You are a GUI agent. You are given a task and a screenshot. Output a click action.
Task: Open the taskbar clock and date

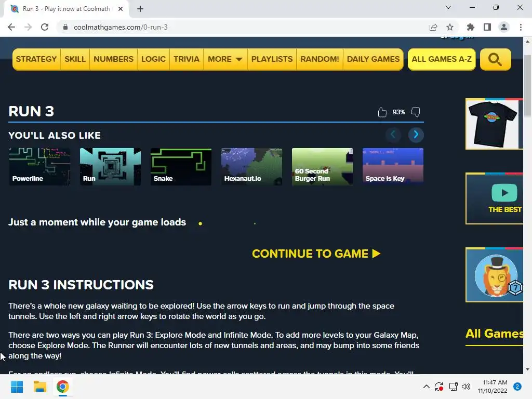click(493, 387)
